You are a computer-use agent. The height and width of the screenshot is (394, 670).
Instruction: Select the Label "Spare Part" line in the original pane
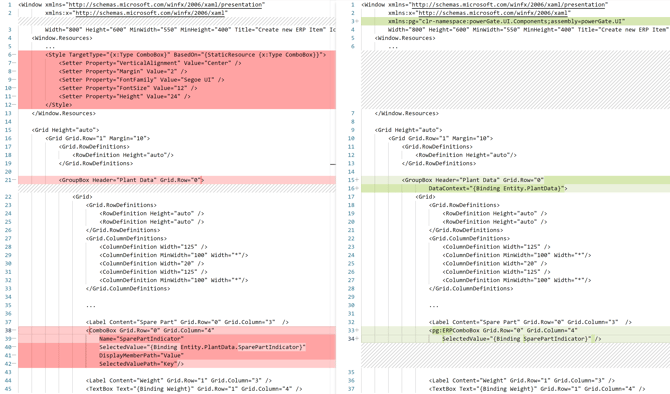tap(187, 322)
